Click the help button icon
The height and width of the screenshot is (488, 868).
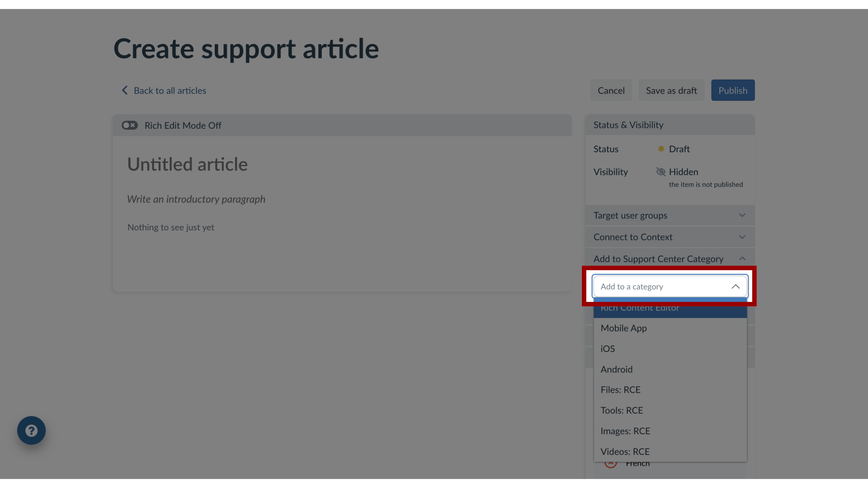click(x=31, y=430)
